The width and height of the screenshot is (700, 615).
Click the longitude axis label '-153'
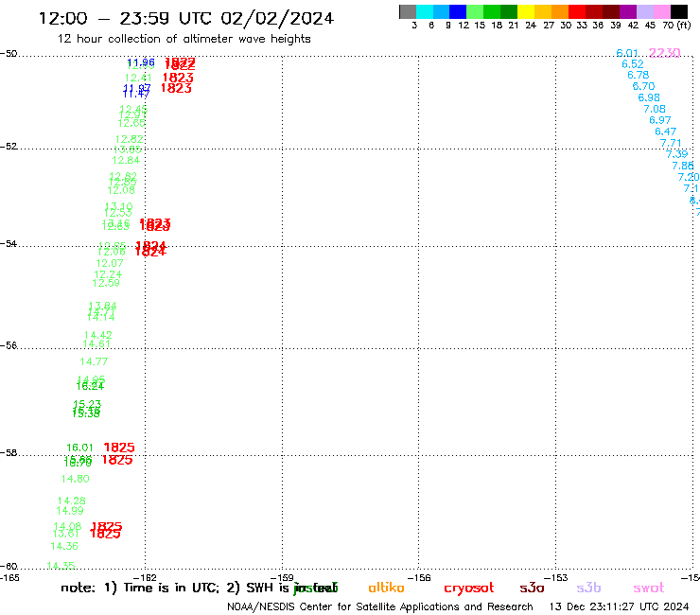point(556,577)
